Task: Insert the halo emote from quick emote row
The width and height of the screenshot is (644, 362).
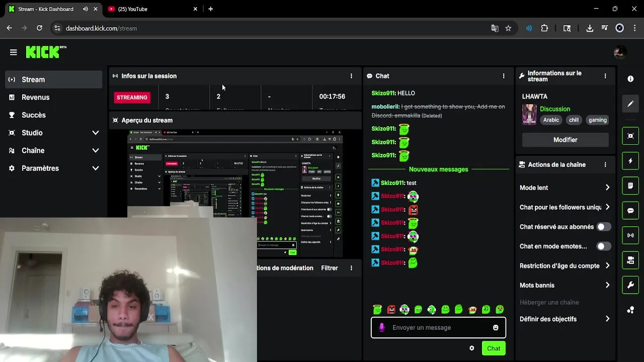Action: tap(377, 310)
